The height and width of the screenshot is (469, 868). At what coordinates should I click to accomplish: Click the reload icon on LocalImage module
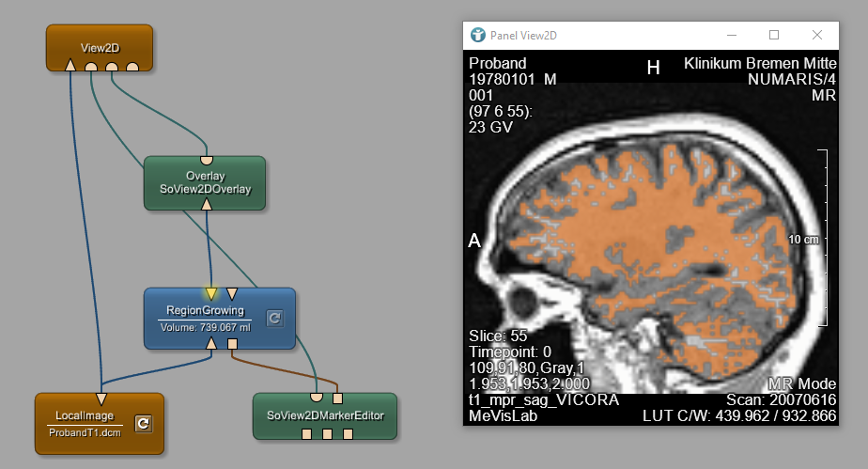coord(143,423)
